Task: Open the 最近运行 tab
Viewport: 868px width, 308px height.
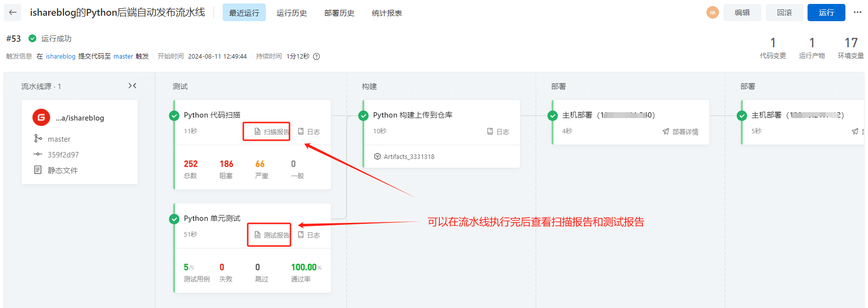Action: point(244,13)
